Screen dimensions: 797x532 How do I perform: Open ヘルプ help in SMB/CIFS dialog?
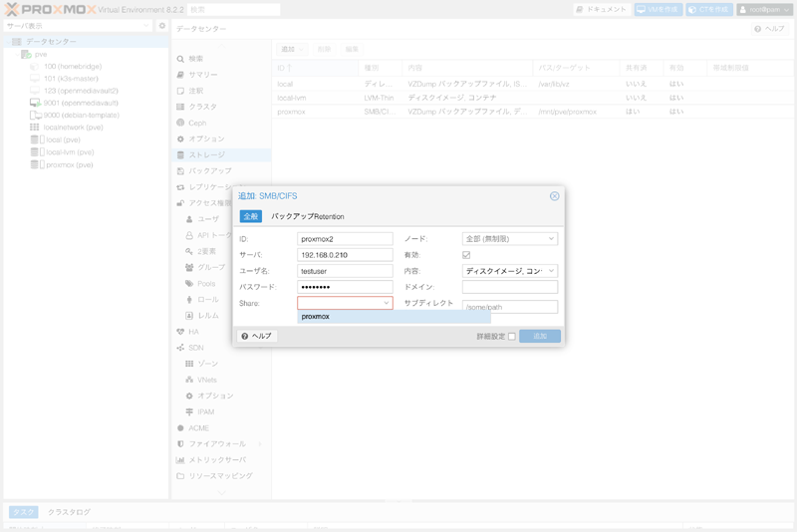click(257, 336)
